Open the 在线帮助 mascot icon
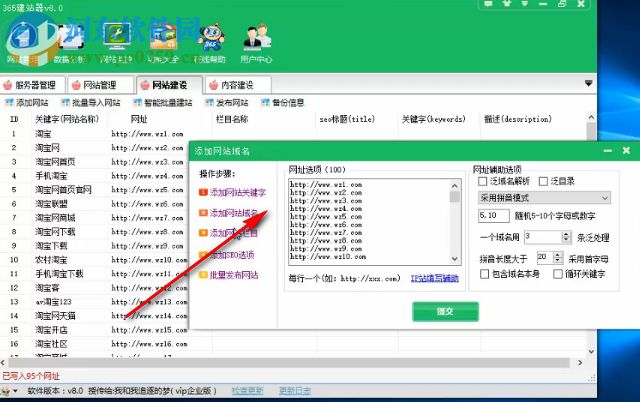Screen dimensions: 640x402 pos(210,44)
